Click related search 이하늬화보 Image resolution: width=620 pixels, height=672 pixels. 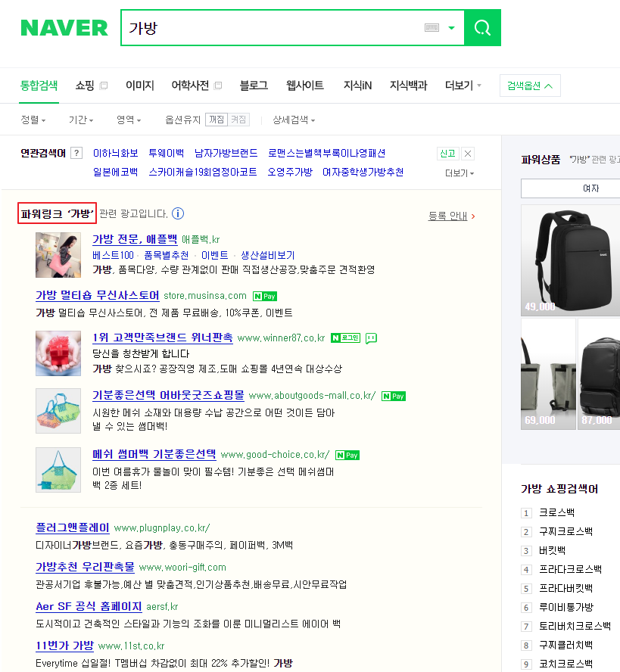[x=116, y=154]
